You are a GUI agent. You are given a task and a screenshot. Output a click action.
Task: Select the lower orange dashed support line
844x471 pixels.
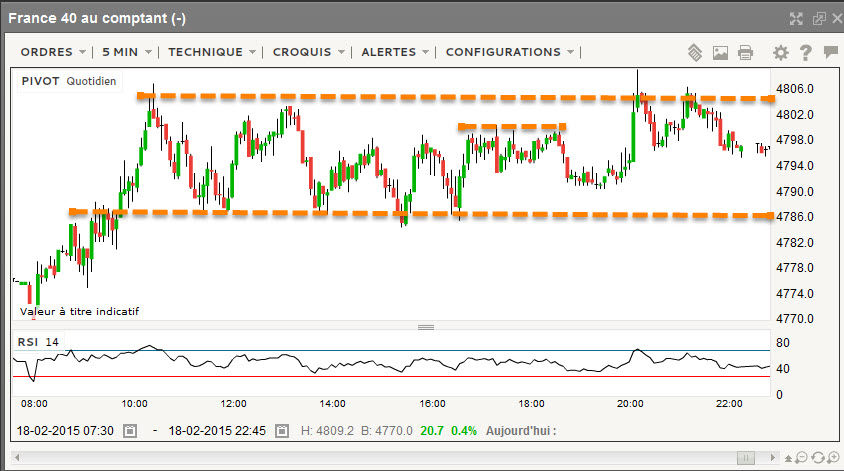point(421,214)
